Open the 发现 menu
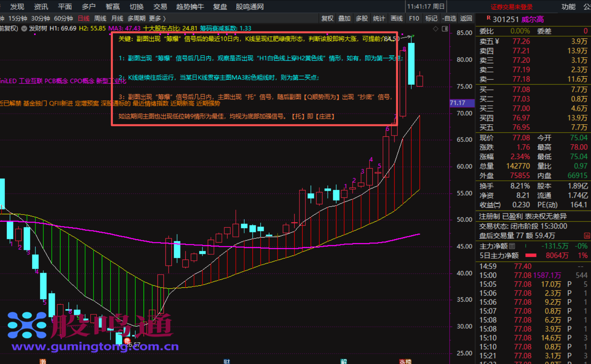591x364 pixels. pos(17,6)
